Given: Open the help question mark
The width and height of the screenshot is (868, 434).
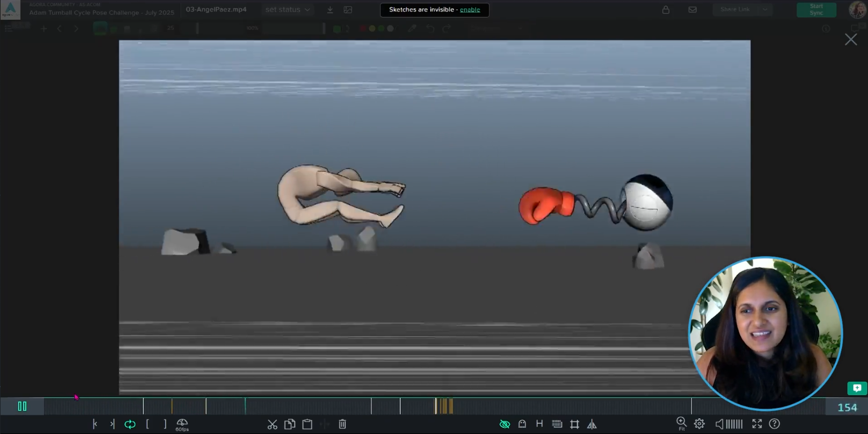Looking at the screenshot, I should point(774,424).
